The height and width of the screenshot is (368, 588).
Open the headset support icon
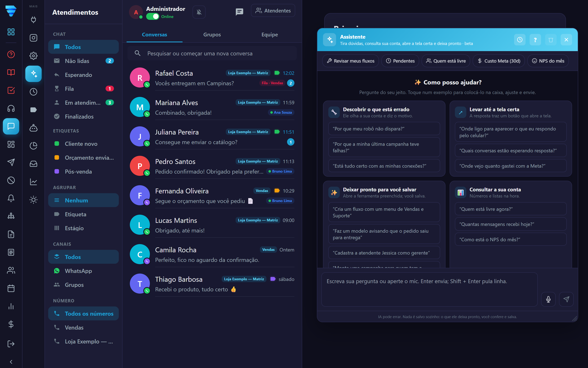tap(11, 108)
